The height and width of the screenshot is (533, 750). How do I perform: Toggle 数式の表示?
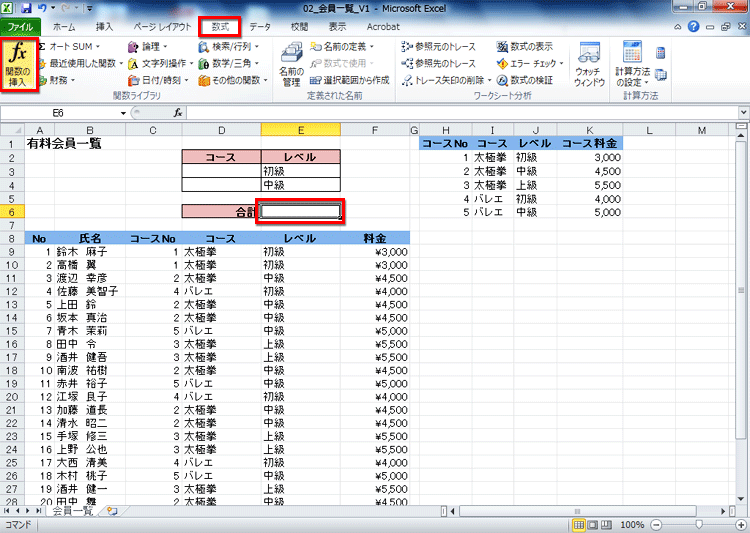pyautogui.click(x=525, y=46)
